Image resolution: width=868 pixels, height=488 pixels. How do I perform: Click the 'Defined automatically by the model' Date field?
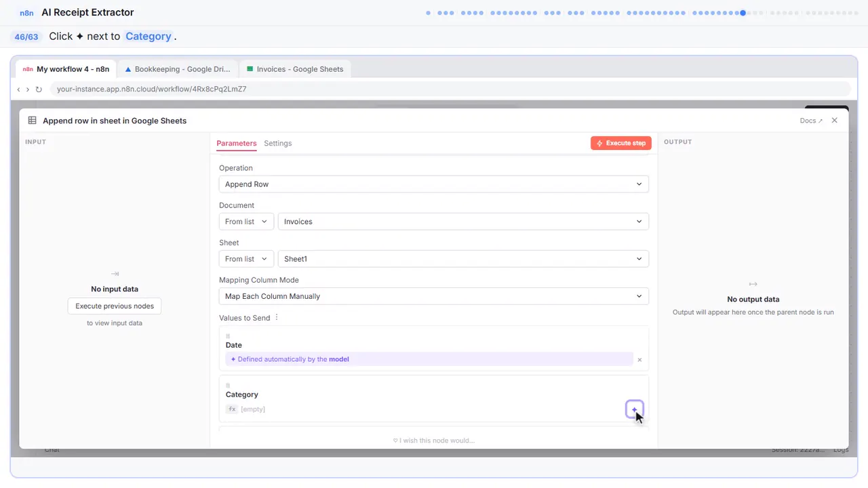click(x=429, y=359)
